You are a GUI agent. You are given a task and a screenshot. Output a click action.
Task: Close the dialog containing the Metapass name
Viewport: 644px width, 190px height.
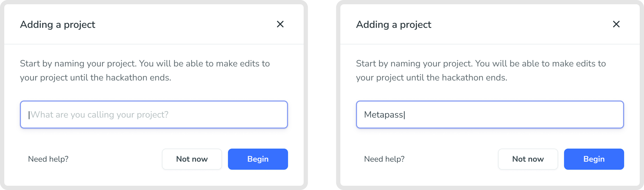616,24
